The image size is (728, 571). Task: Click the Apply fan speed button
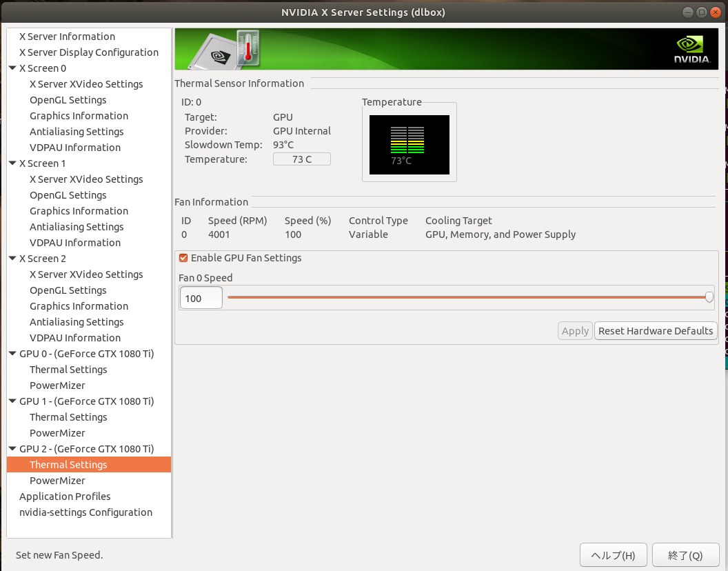(575, 331)
